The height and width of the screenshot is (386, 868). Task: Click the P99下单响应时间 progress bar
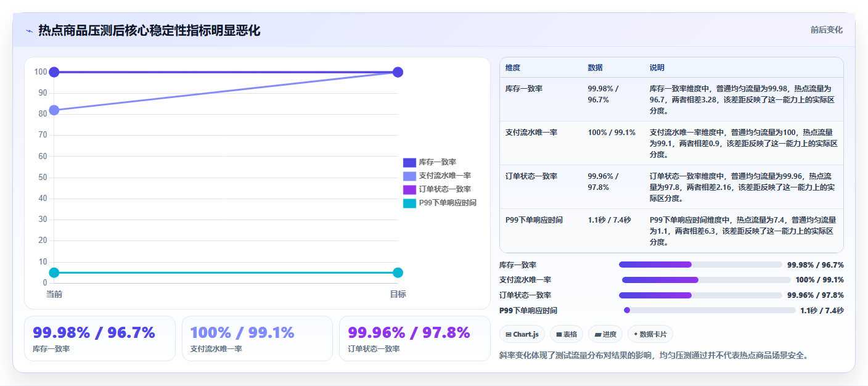[x=710, y=310]
